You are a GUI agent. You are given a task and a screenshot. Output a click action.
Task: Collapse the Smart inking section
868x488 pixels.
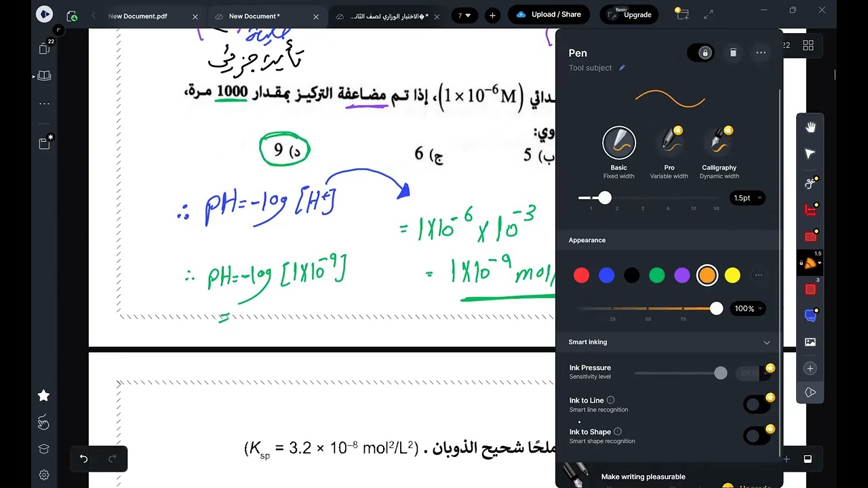[767, 342]
